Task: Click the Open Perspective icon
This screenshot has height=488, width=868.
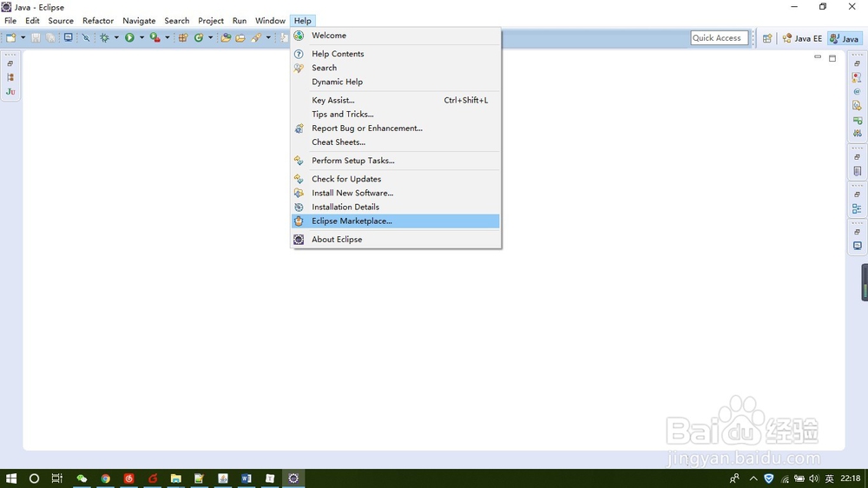Action: click(x=767, y=38)
